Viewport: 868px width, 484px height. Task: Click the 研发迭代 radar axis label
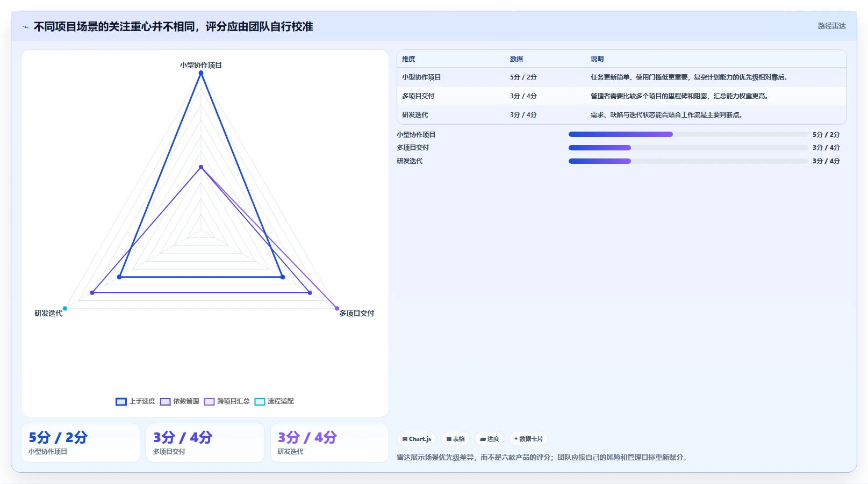point(48,313)
